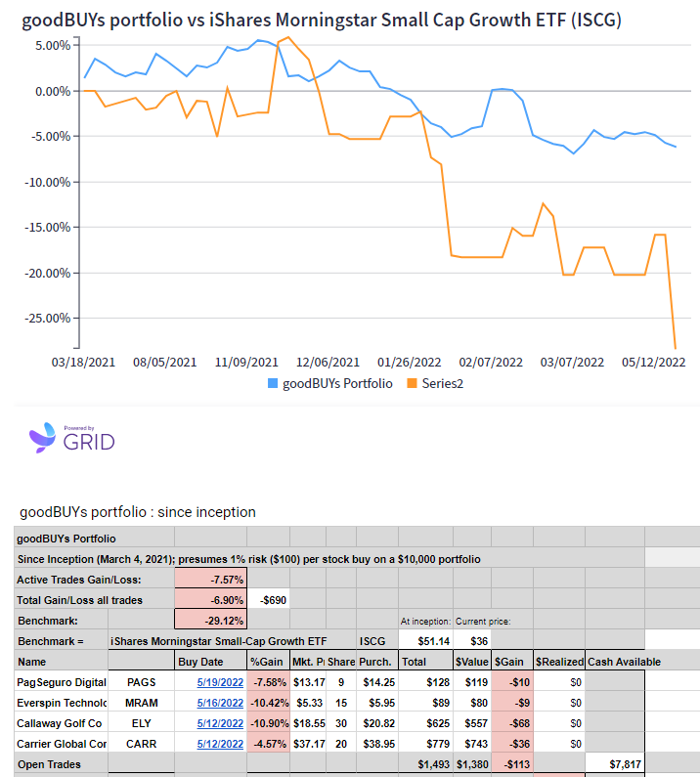Open the 5/19/2022 buy date link
The width and height of the screenshot is (700, 777).
(x=220, y=682)
